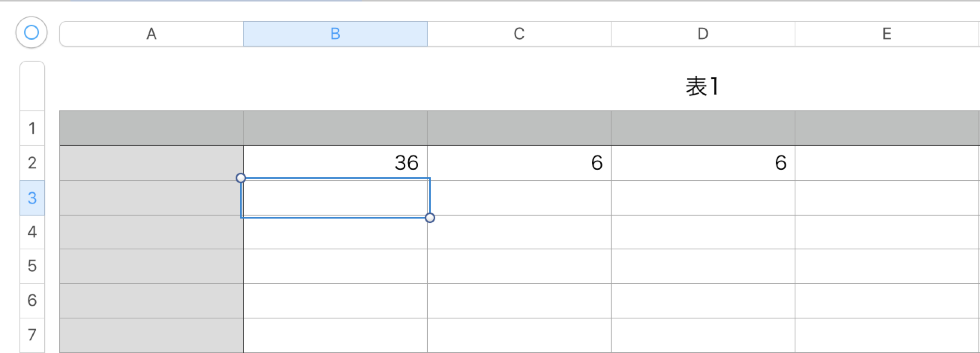Click top-left selection handle of cell B3
This screenshot has height=353, width=980.
point(241,178)
